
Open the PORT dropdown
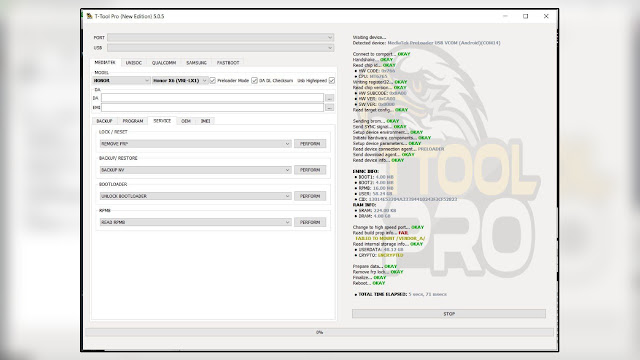220,38
